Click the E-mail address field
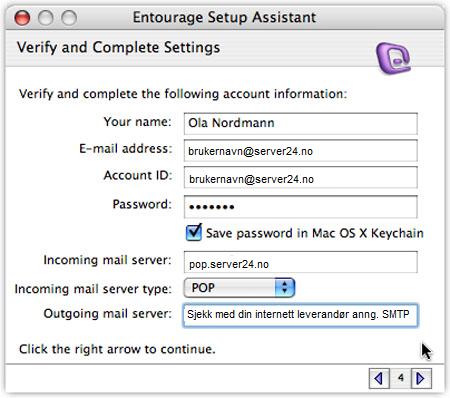 coord(300,151)
